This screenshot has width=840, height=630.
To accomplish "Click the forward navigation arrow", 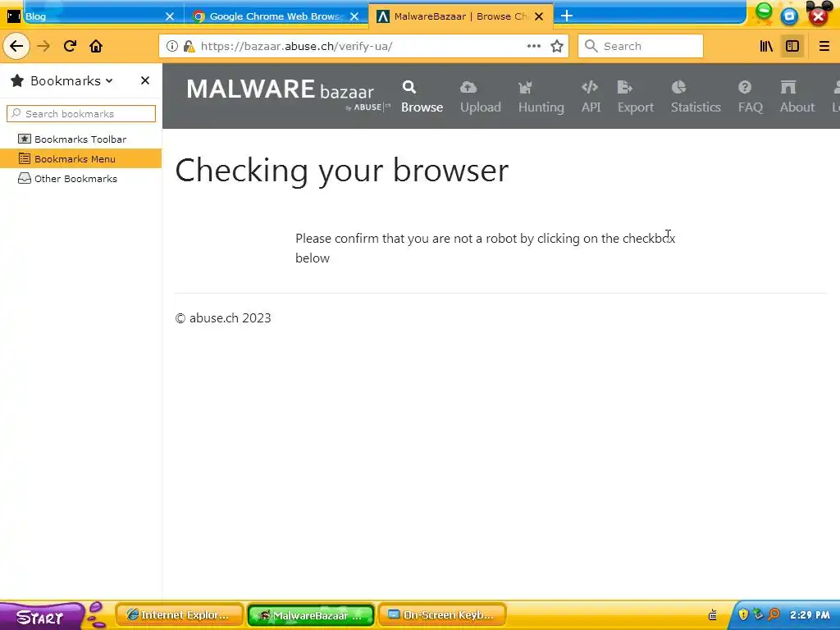I will 43,46.
